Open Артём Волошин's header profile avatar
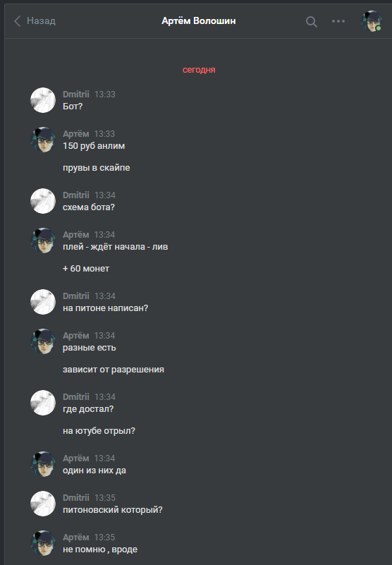Viewport: 392px width, 565px height. [x=372, y=21]
